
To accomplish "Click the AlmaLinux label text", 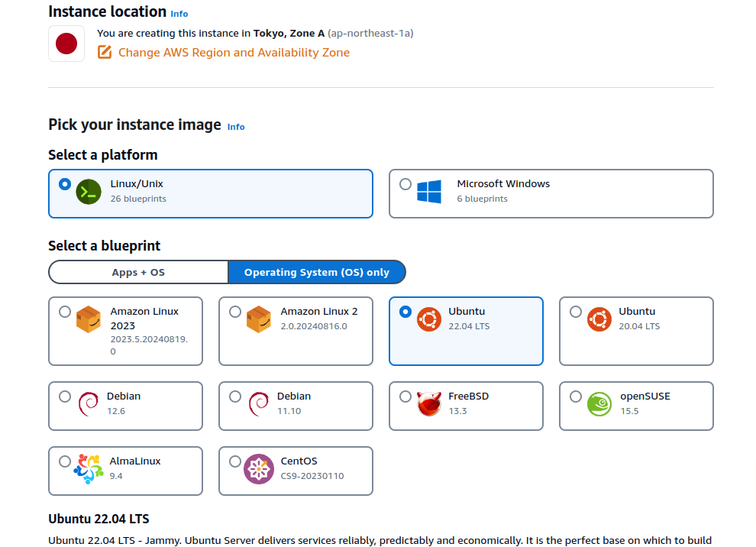I will (135, 461).
